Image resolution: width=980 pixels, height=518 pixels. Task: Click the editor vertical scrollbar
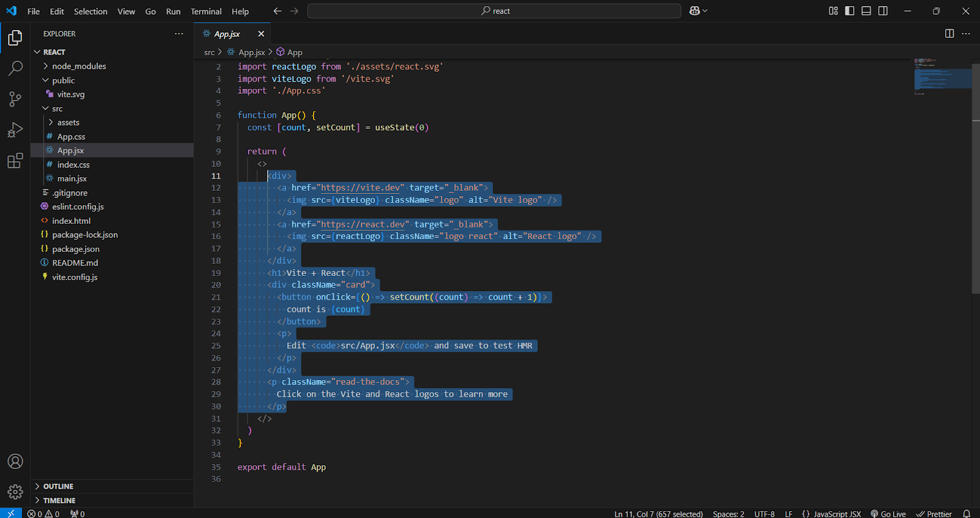(976, 178)
